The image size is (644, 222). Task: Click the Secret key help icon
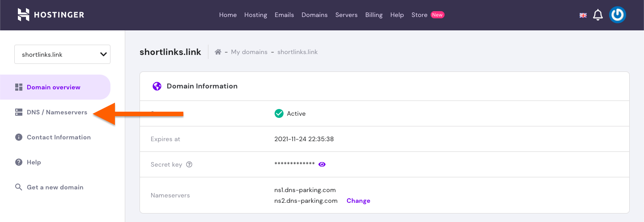(189, 164)
